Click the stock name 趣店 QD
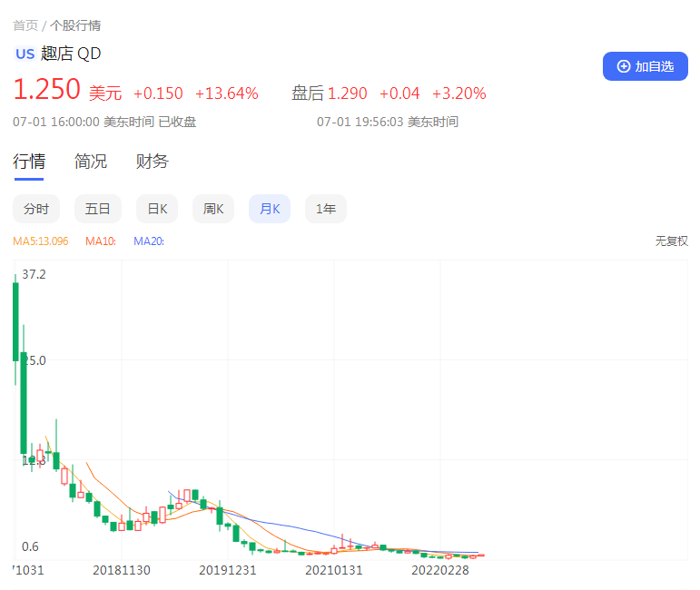 pos(71,54)
